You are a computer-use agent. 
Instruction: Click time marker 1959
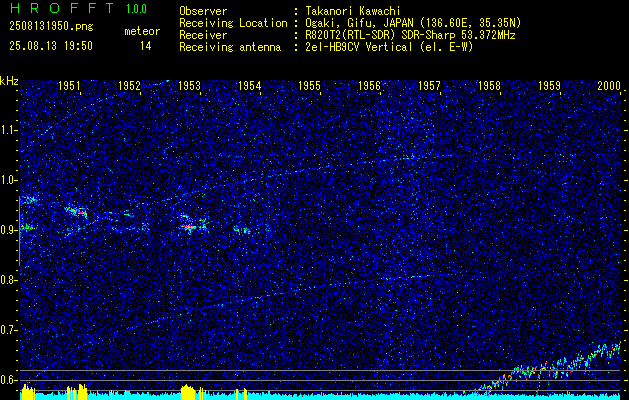point(549,85)
